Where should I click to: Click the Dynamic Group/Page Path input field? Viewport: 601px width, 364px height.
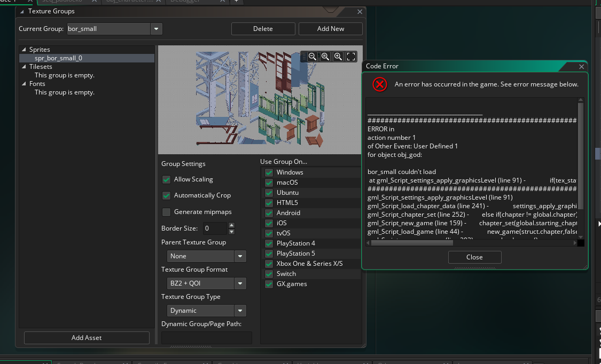[206, 337]
